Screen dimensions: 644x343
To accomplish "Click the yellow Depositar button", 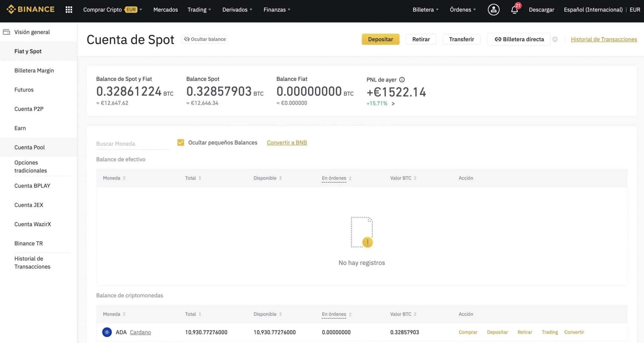I will (x=380, y=39).
